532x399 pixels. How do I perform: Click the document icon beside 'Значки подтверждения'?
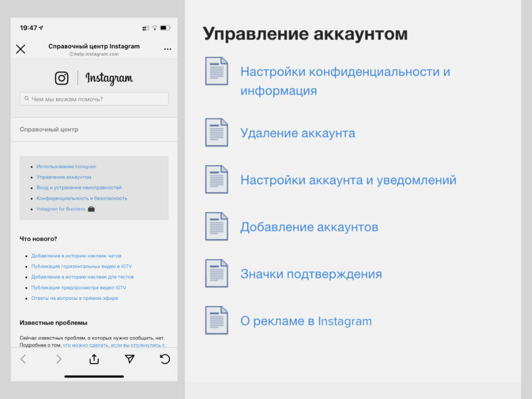[x=217, y=273]
